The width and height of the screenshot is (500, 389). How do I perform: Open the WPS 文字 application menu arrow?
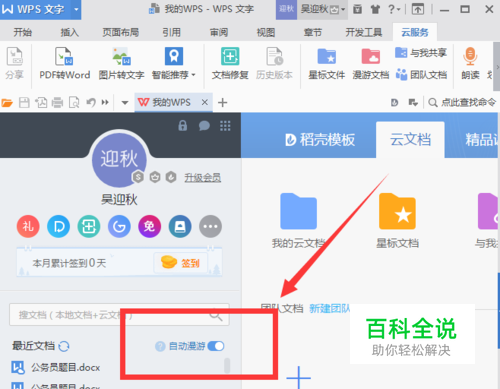click(x=76, y=9)
